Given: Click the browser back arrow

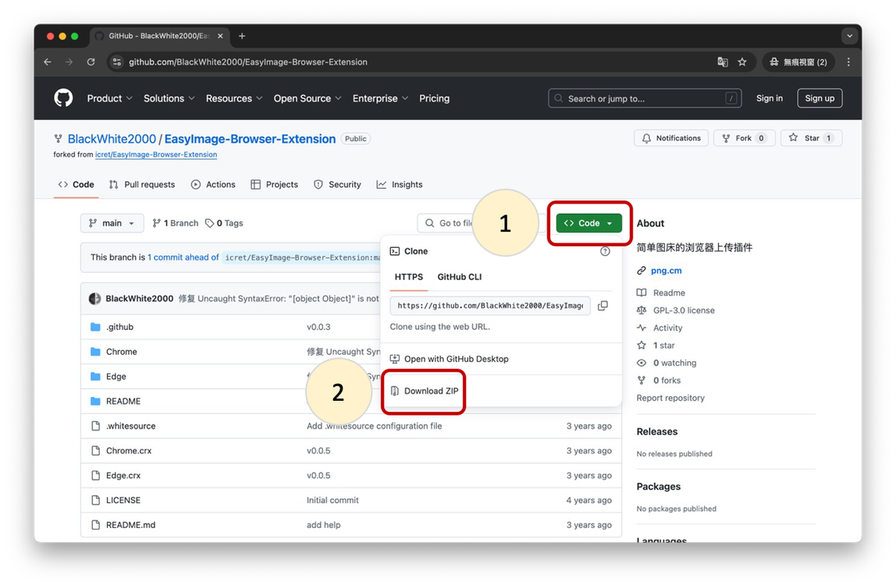Looking at the screenshot, I should coord(48,62).
